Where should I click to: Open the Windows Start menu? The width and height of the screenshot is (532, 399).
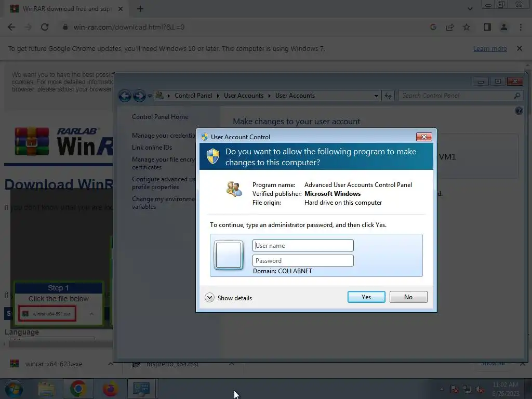point(14,389)
